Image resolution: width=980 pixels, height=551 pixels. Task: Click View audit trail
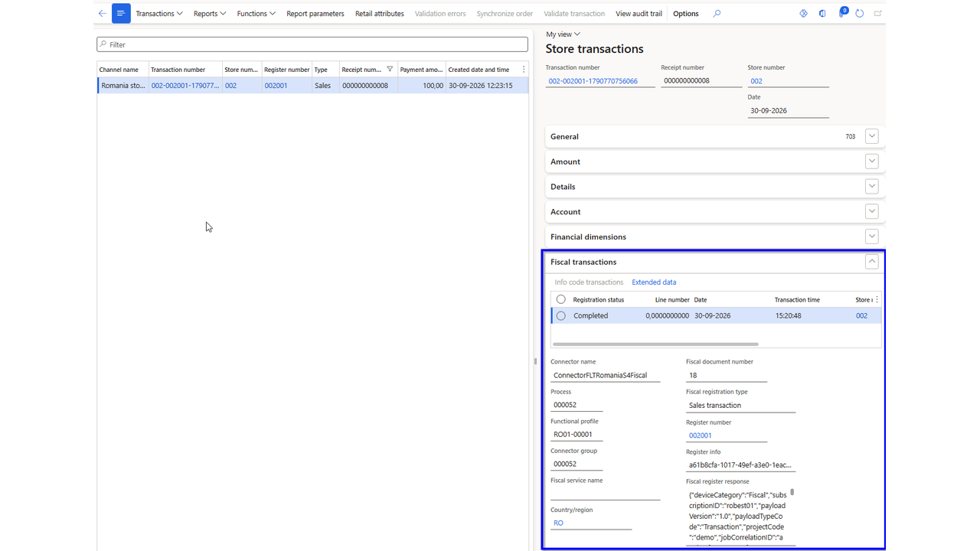coord(639,14)
